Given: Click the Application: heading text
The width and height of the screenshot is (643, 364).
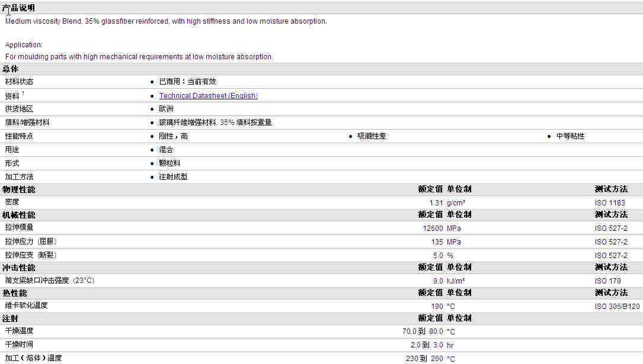Looking at the screenshot, I should 24,44.
